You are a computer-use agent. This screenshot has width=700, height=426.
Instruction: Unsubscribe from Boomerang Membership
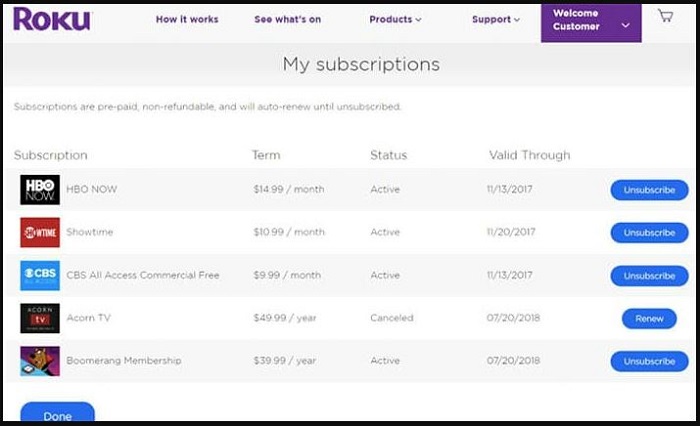649,361
